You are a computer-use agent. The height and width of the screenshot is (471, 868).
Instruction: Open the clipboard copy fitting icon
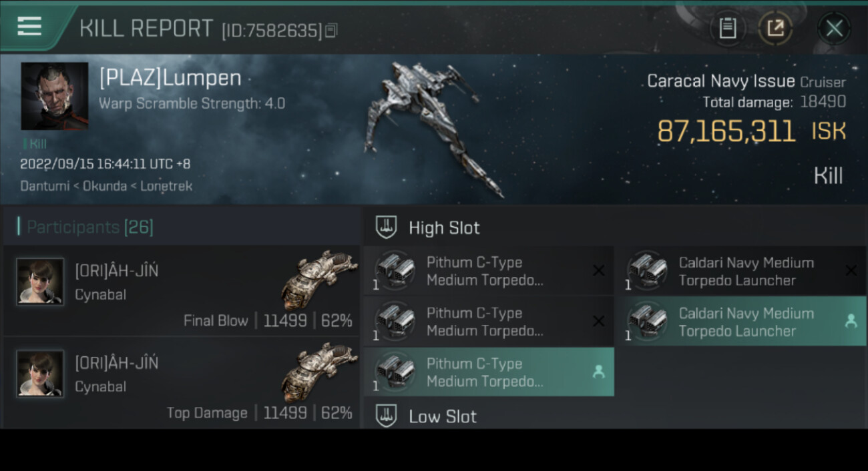[727, 28]
